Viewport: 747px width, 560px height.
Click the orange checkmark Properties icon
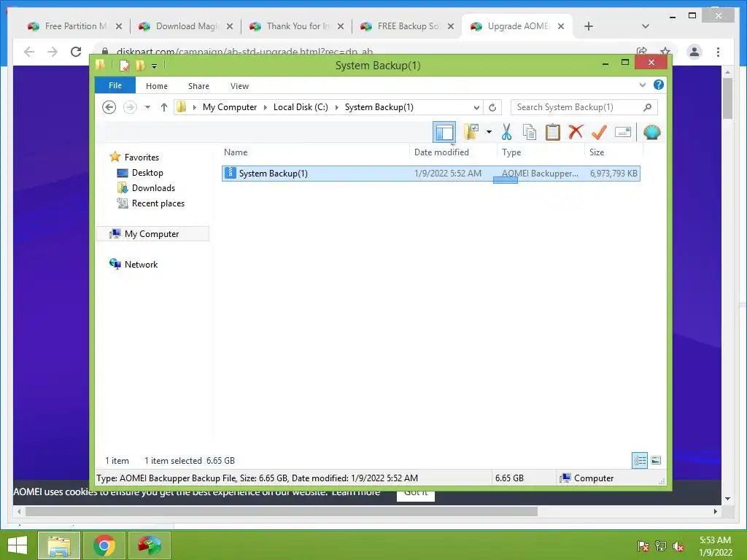pyautogui.click(x=599, y=132)
